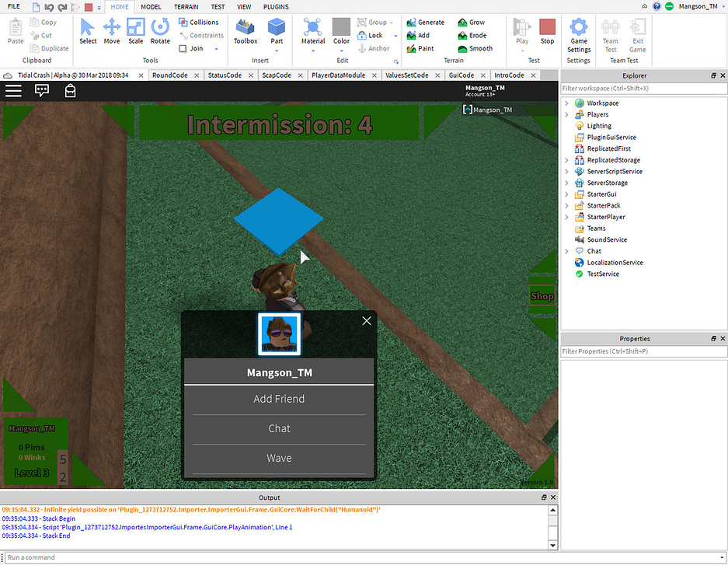Toggle Collisions on or off
Screen dimensions: 728x583
point(198,23)
